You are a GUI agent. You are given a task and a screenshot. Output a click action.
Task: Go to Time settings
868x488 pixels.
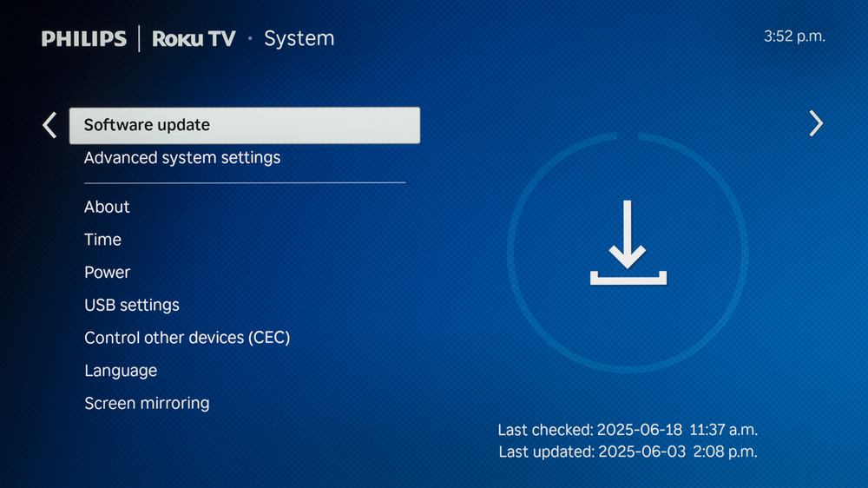pos(102,240)
